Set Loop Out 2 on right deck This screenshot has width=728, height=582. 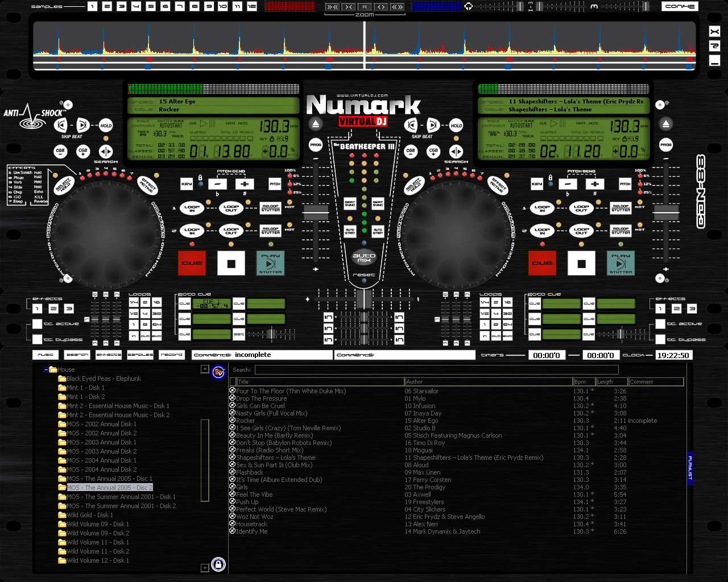point(581,231)
